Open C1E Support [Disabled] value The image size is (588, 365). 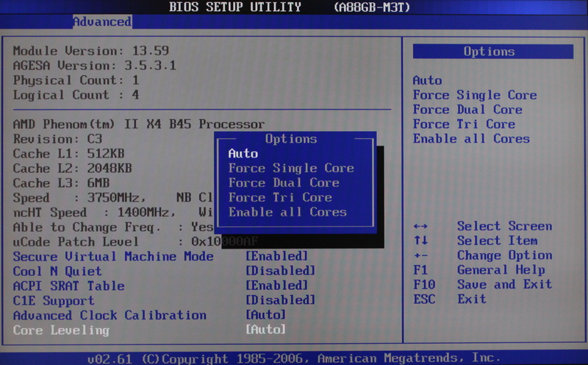tap(280, 300)
